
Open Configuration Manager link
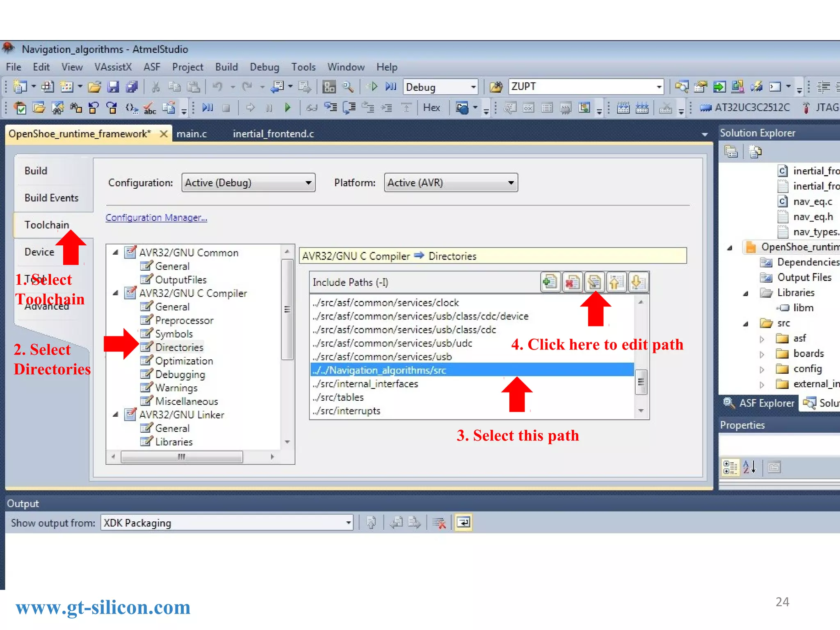(156, 217)
